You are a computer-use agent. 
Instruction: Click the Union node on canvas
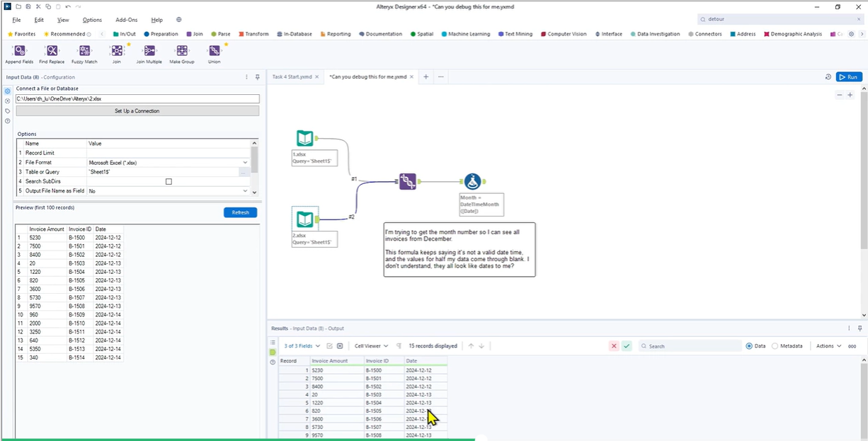tap(407, 182)
